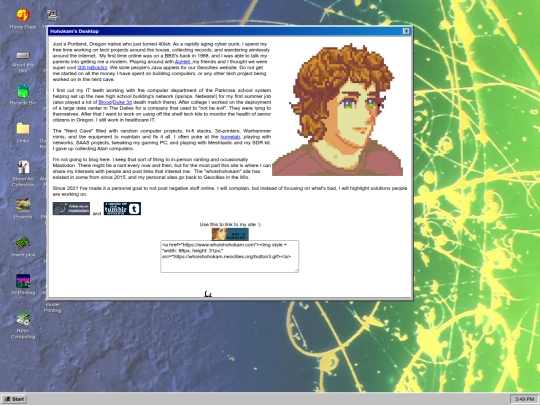Open the Blood game link

point(105,102)
